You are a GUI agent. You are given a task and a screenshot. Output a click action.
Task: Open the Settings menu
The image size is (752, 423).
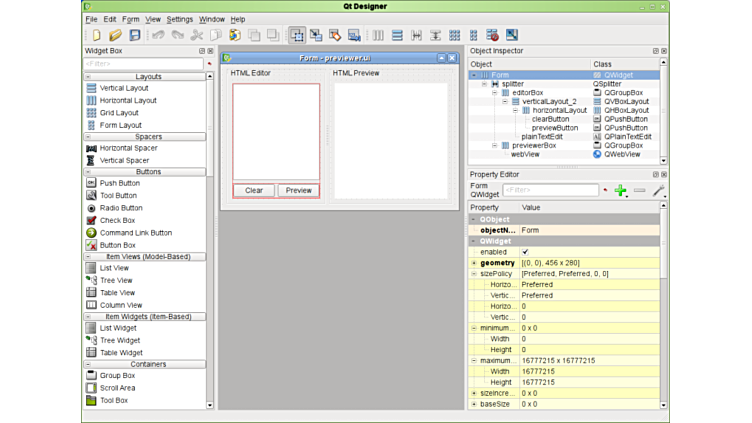pos(180,19)
